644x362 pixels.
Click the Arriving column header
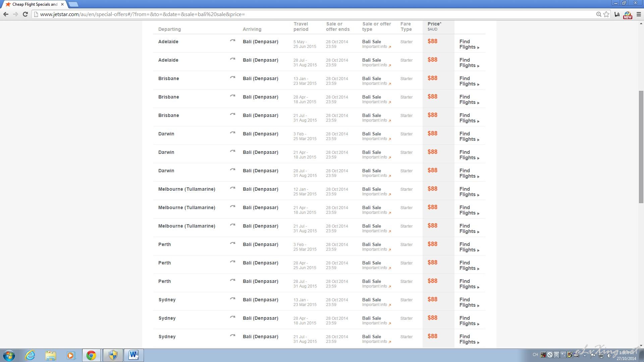(252, 29)
